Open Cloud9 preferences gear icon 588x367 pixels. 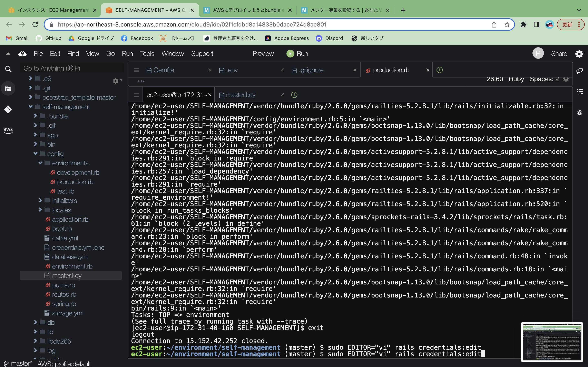[579, 54]
